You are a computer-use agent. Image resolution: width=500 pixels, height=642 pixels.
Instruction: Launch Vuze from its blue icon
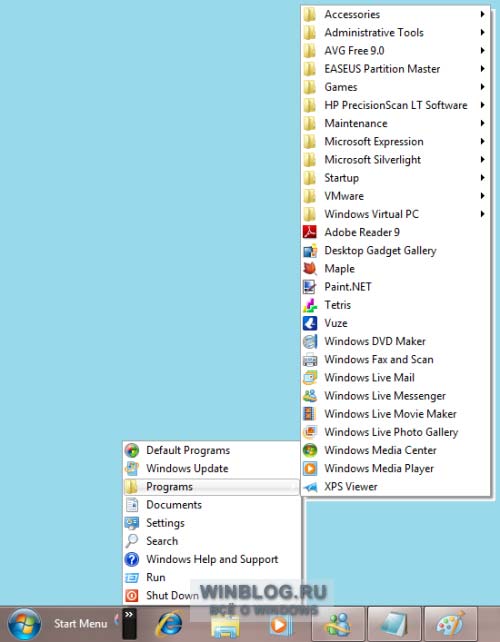point(310,323)
